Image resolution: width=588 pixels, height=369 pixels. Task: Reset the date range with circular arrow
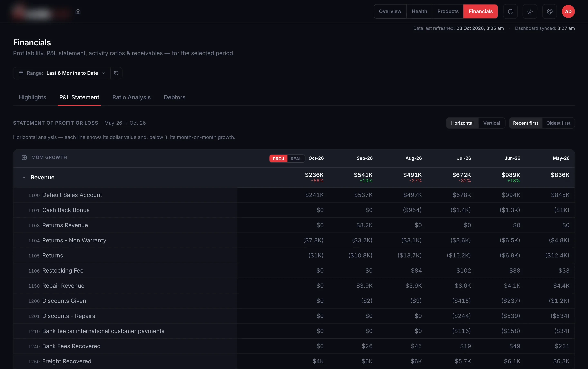tap(116, 73)
